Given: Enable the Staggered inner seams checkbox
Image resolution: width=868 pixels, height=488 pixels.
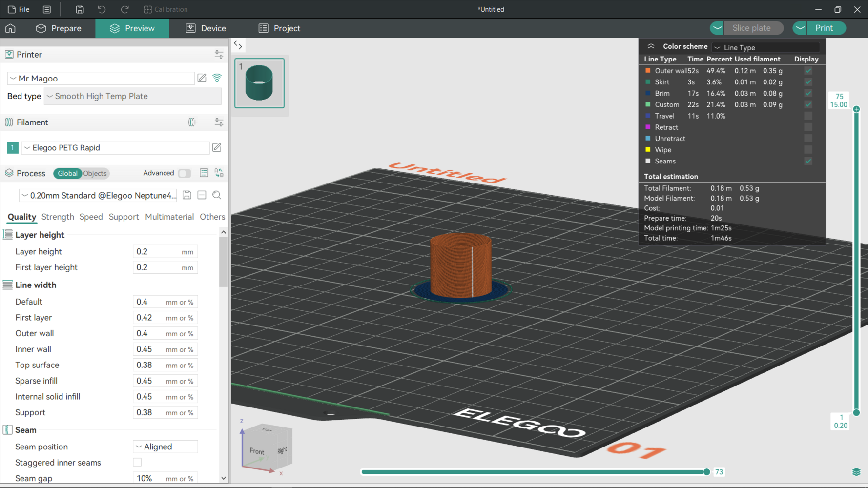Looking at the screenshot, I should pyautogui.click(x=137, y=462).
